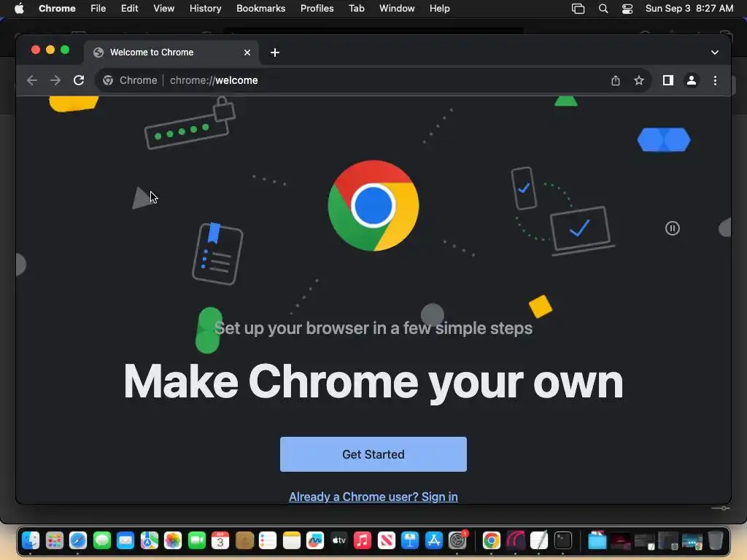Open the Apple menu
747x560 pixels.
(19, 9)
